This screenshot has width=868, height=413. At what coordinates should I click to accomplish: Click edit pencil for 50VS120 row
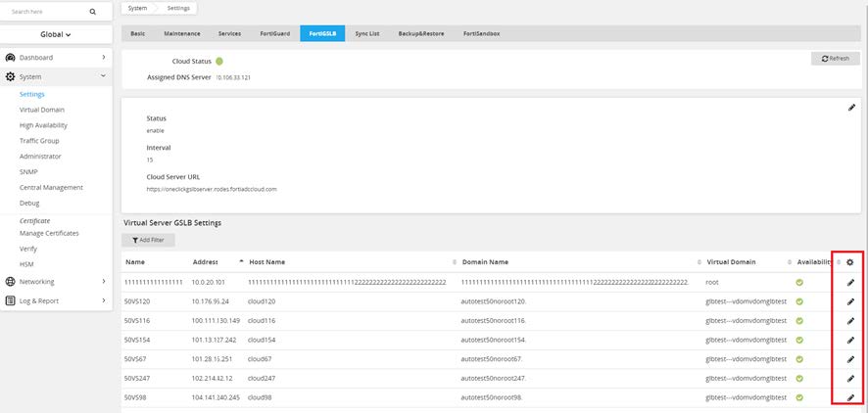[x=850, y=301]
